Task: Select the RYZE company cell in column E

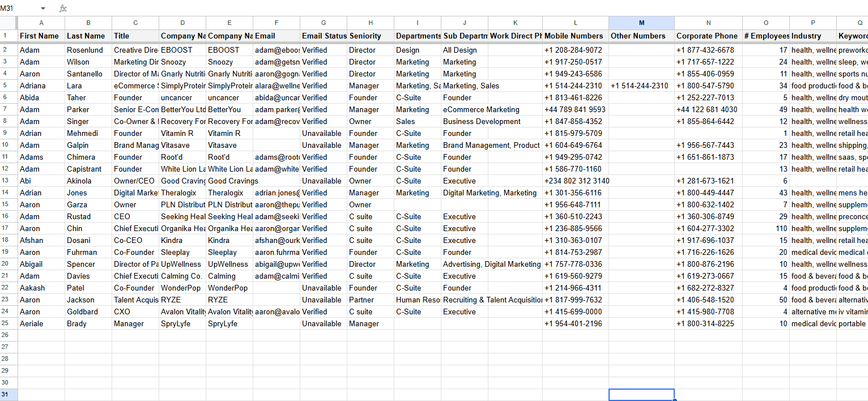Action: [x=229, y=300]
